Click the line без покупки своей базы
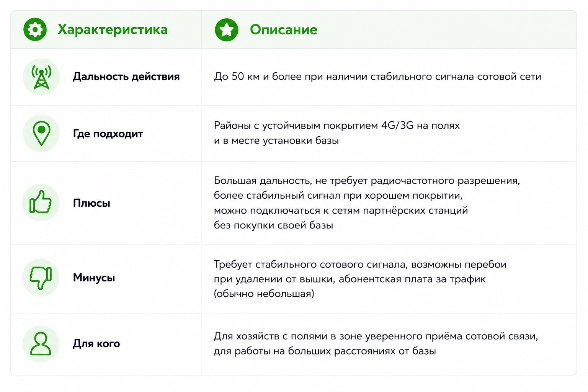The width and height of the screenshot is (588, 392). click(273, 225)
